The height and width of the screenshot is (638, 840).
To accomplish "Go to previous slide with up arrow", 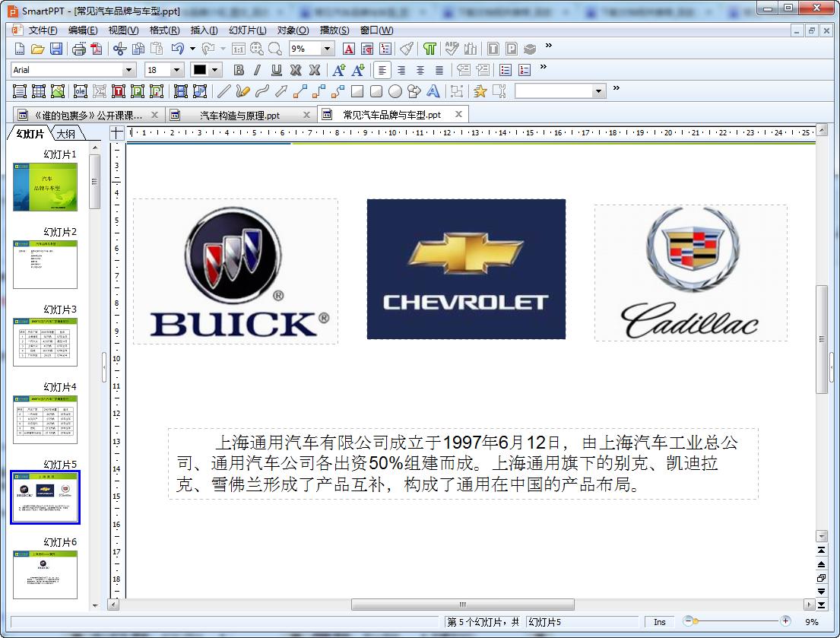I will pos(821,564).
